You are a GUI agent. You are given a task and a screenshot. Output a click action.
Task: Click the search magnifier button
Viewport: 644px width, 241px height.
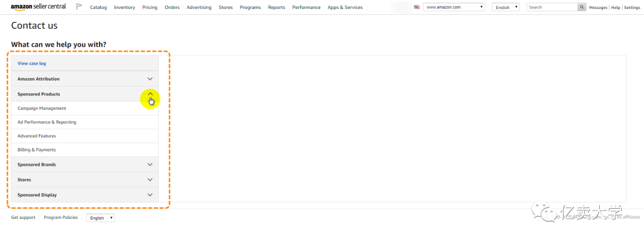point(581,7)
